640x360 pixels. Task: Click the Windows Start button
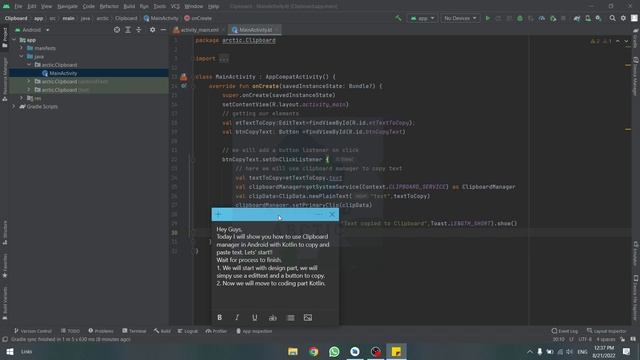[10, 351]
